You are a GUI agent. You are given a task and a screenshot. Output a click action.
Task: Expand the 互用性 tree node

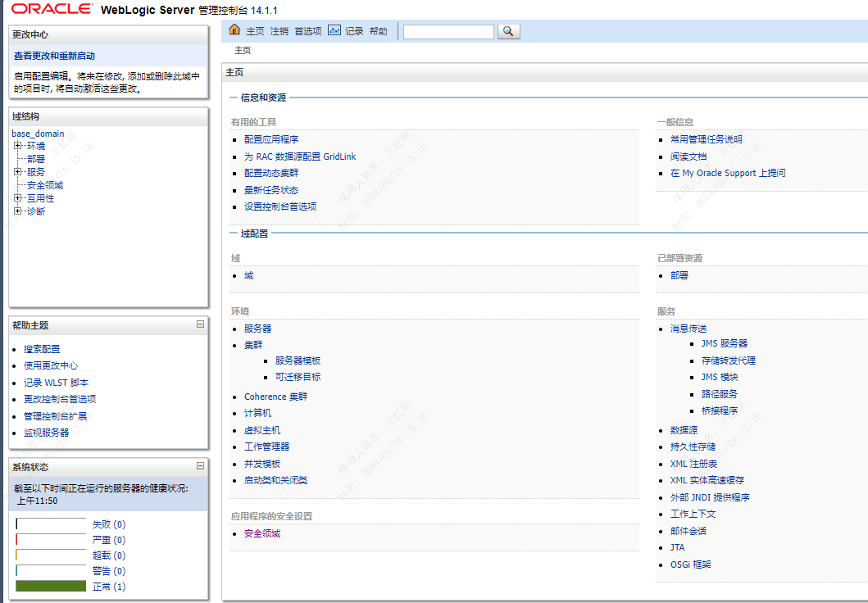point(17,198)
